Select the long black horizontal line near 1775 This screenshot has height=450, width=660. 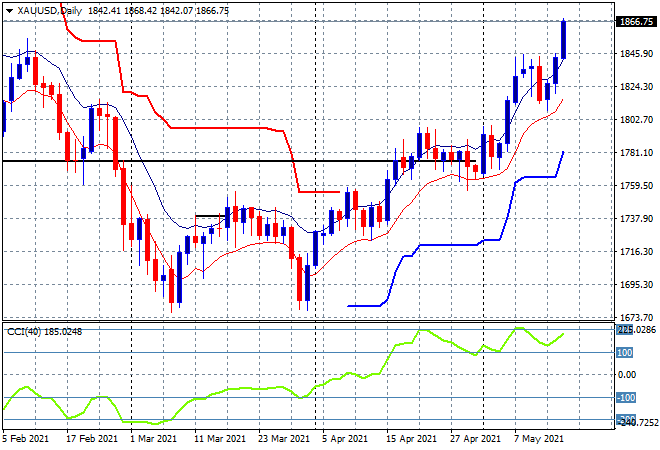pyautogui.click(x=239, y=161)
